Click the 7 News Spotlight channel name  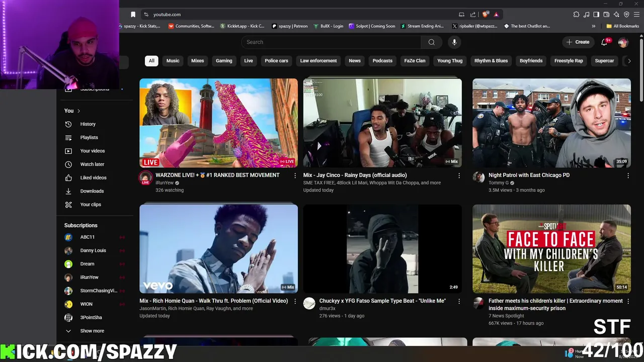(506, 316)
